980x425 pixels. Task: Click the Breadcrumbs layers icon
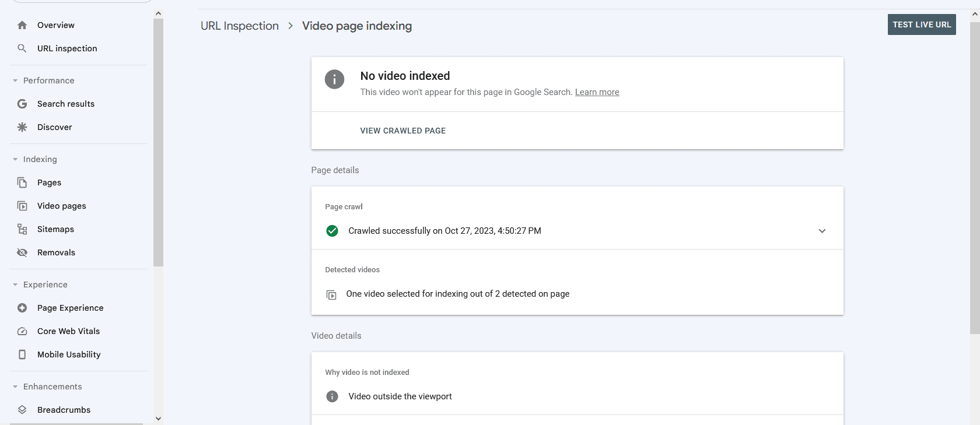[22, 410]
